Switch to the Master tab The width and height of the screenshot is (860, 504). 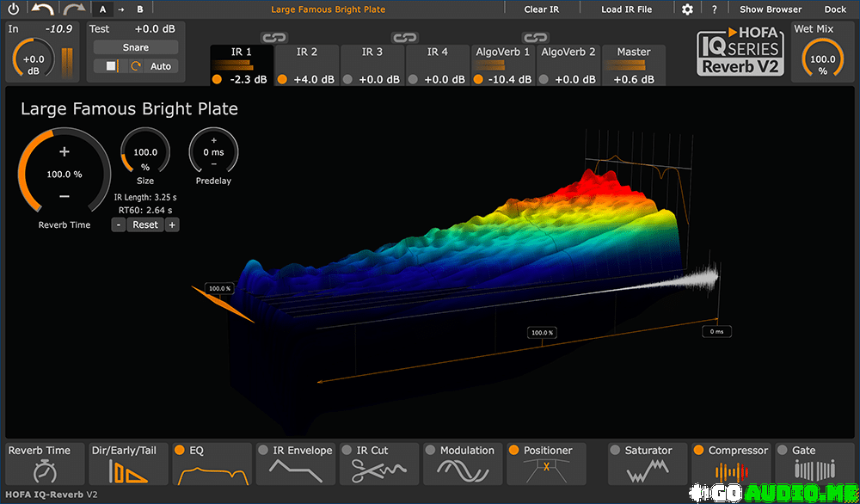(634, 52)
